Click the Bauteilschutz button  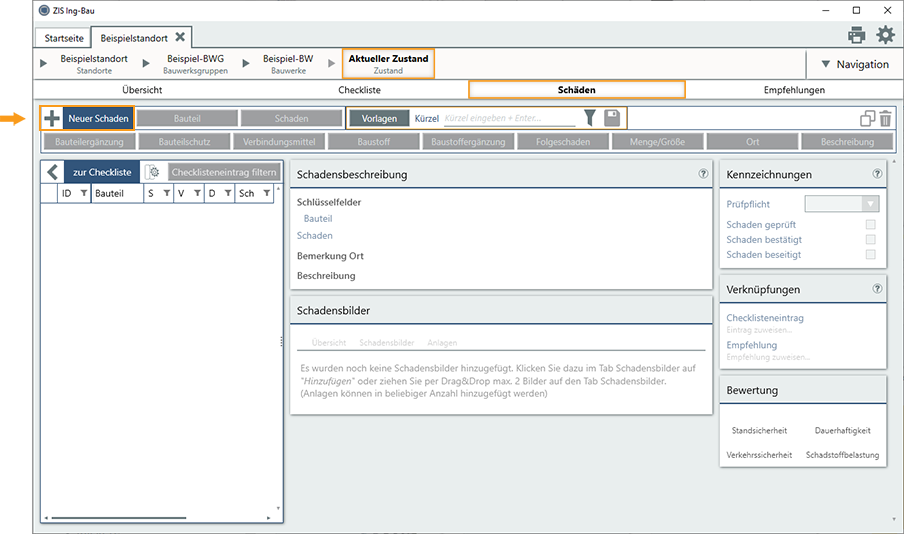coord(184,141)
